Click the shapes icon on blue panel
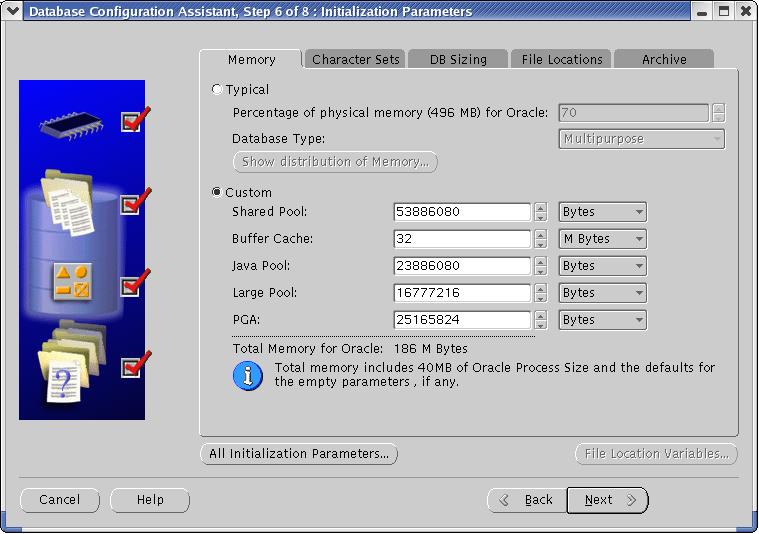The image size is (759, 534). pyautogui.click(x=71, y=281)
